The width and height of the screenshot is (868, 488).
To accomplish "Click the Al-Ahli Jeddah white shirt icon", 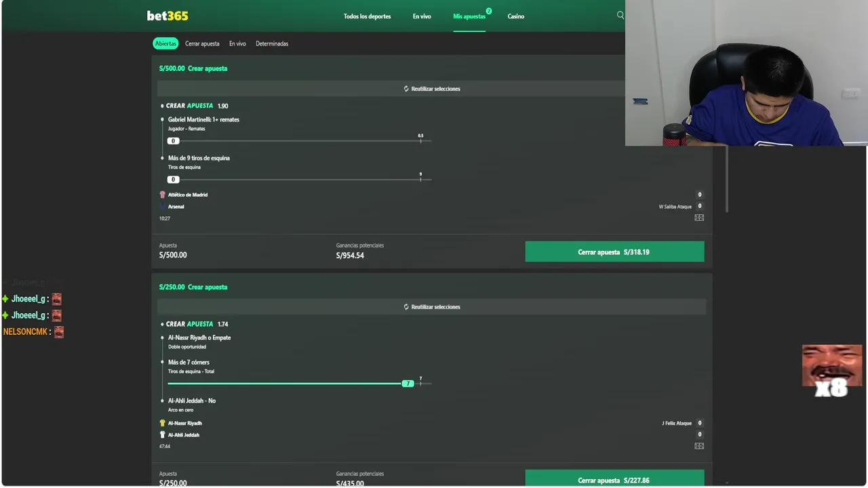I will [162, 434].
